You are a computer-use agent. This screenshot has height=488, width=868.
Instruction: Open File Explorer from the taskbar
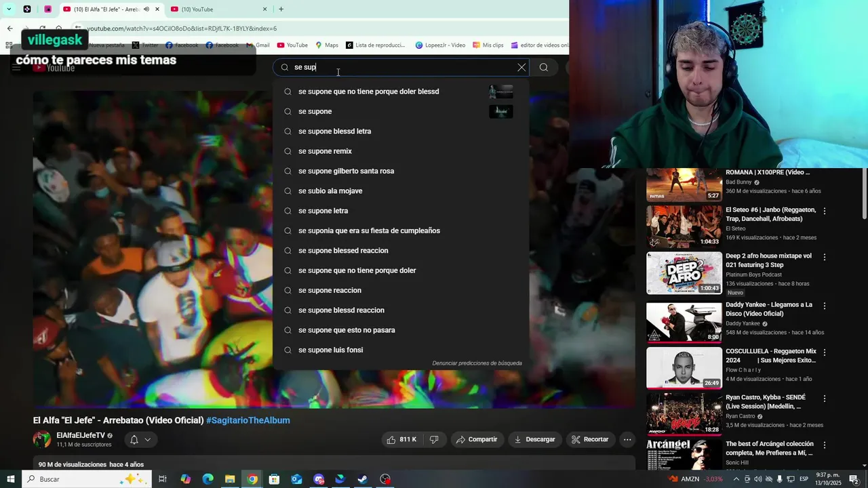[230, 479]
